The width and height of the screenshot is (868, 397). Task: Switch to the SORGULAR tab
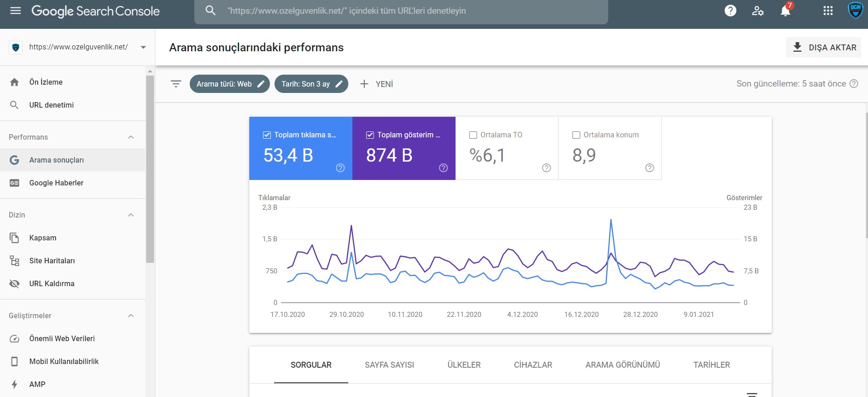click(311, 365)
